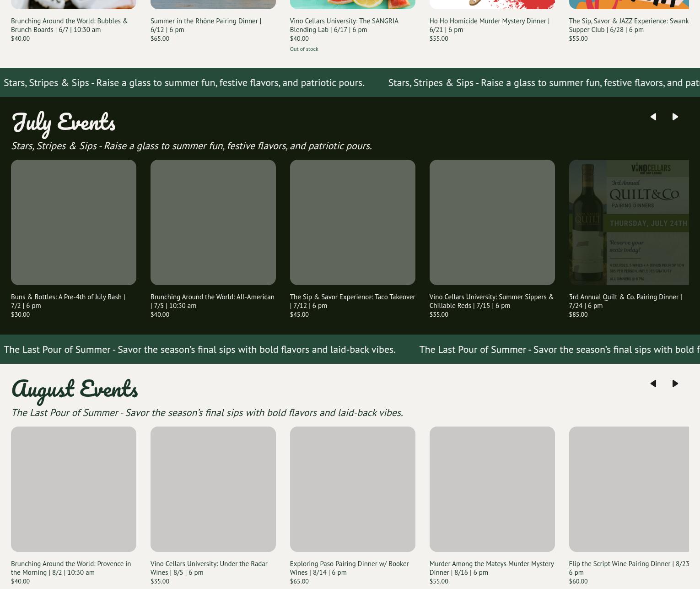Click $55.00 price under Murder Among the Mateys
700x589 pixels.
coord(439,581)
